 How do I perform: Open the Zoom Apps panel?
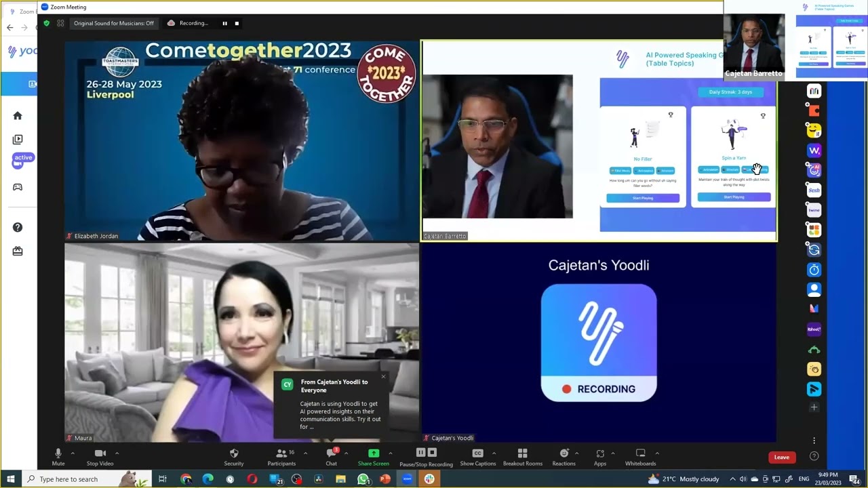[600, 457]
